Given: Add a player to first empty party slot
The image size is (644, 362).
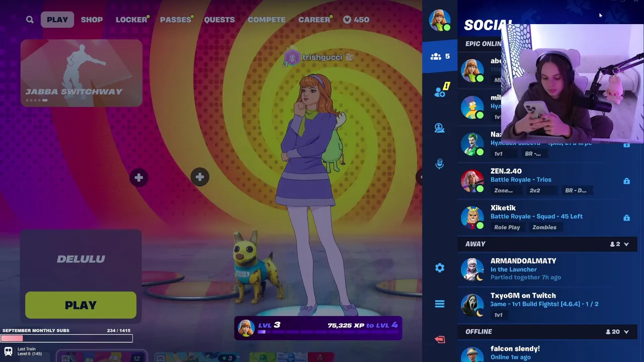Looking at the screenshot, I should (139, 177).
